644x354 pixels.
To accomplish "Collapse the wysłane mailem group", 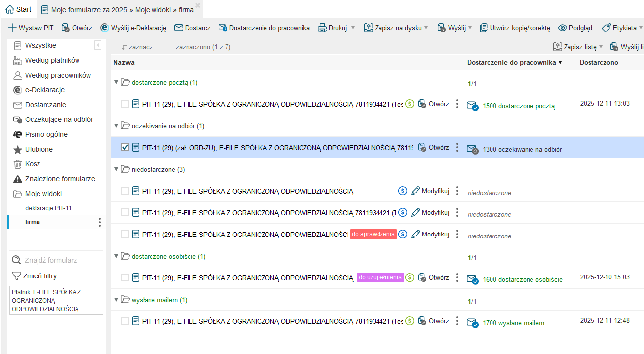I will point(116,300).
